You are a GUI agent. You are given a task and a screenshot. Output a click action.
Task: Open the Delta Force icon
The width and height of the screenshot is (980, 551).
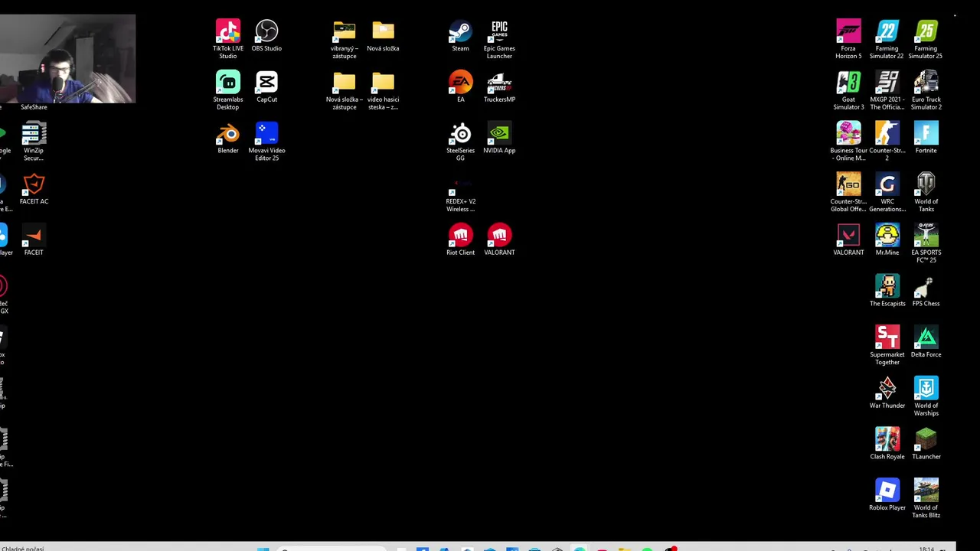926,337
